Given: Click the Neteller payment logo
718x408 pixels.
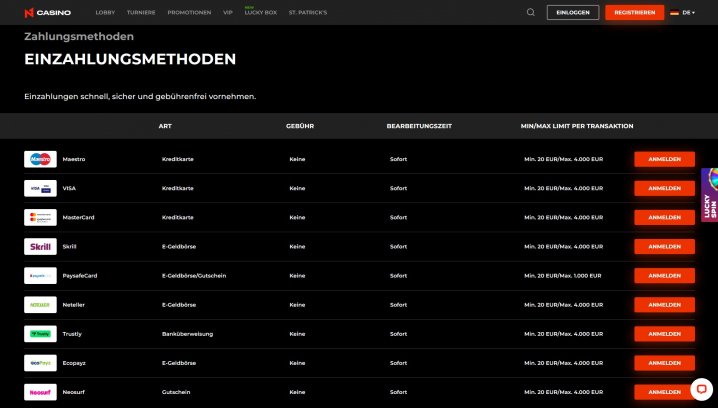Looking at the screenshot, I should 40,305.
